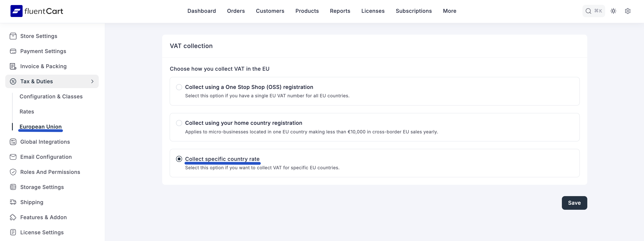Click the Store Settings sidebar icon

tap(13, 36)
